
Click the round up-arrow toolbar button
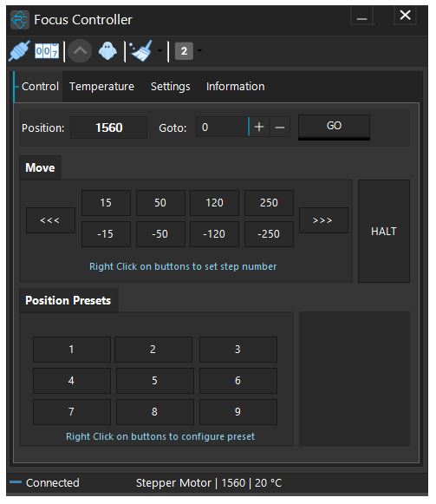click(81, 51)
